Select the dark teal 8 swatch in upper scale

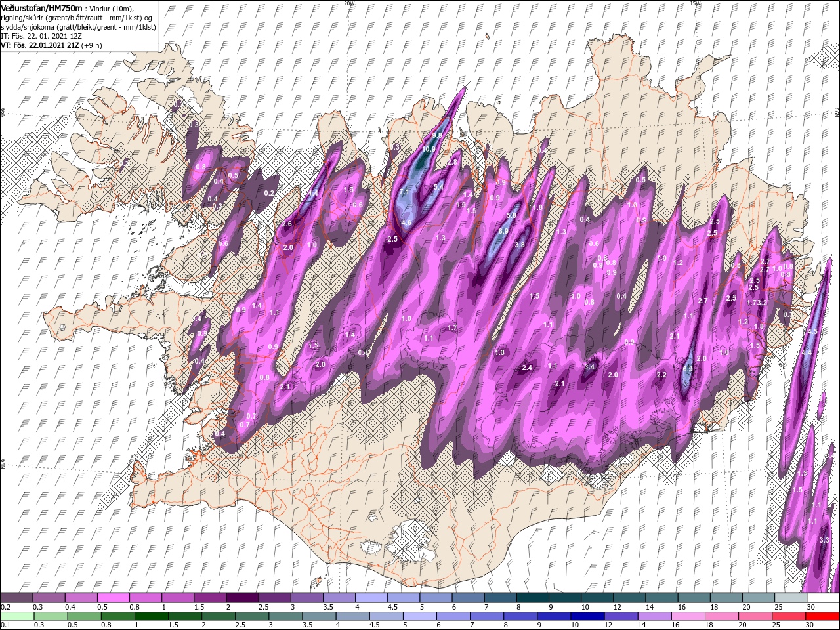tap(532, 598)
